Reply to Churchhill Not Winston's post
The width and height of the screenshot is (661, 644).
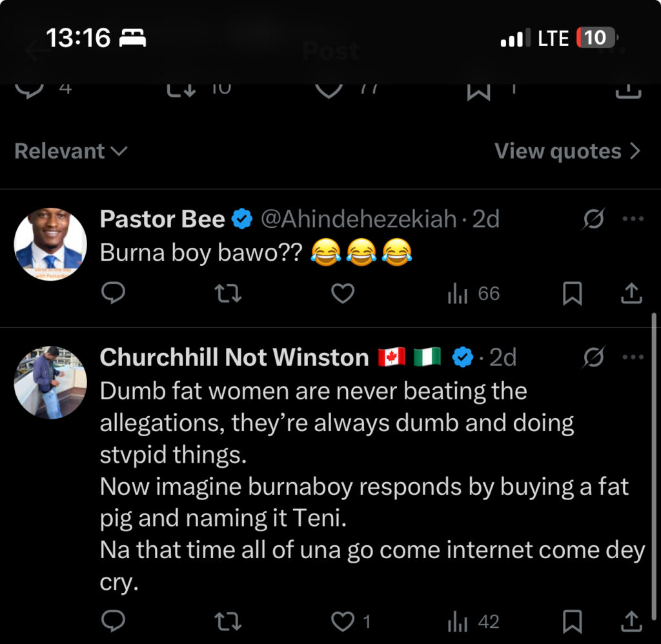(x=114, y=621)
